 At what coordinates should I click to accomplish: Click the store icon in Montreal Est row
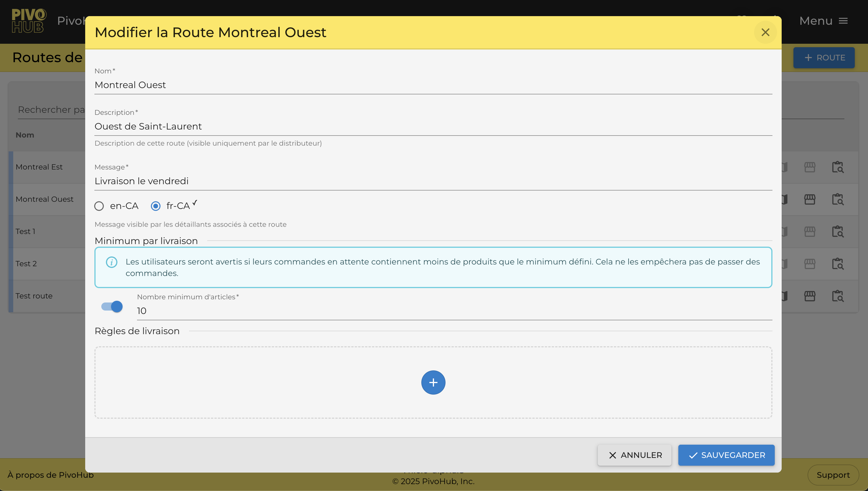810,167
